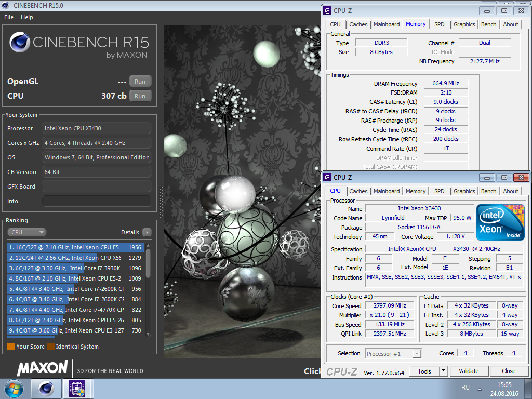Viewport: 532px width, 399px height.
Task: Run the CPU benchmark
Action: coord(140,96)
